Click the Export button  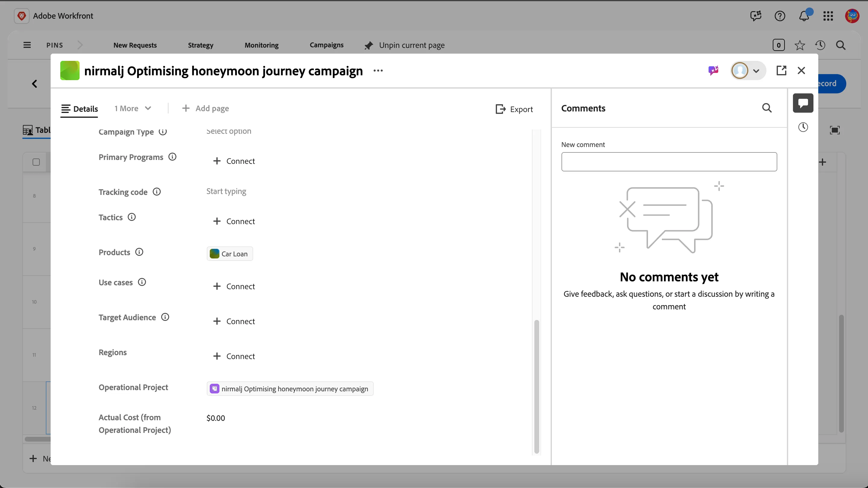514,109
